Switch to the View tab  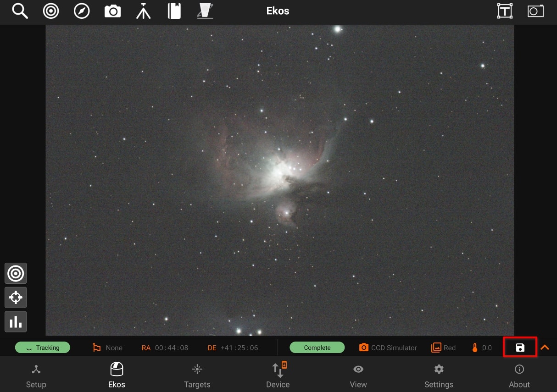358,376
